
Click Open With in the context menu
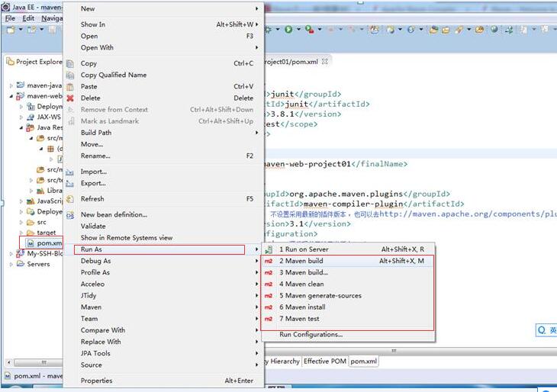click(164, 47)
